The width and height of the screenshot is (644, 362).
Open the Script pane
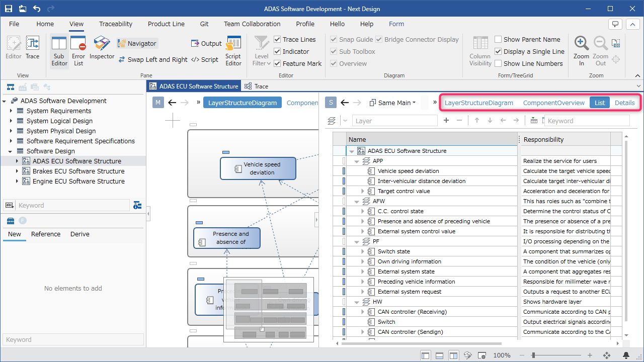click(x=205, y=59)
